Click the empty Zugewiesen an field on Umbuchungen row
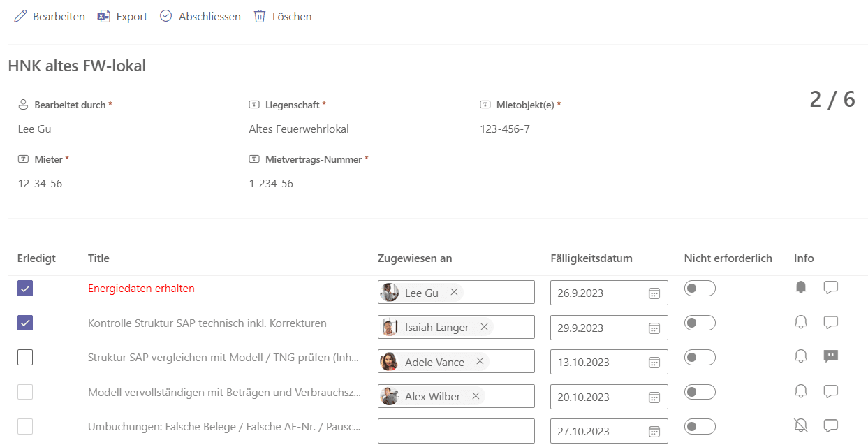The image size is (868, 445). click(455, 430)
